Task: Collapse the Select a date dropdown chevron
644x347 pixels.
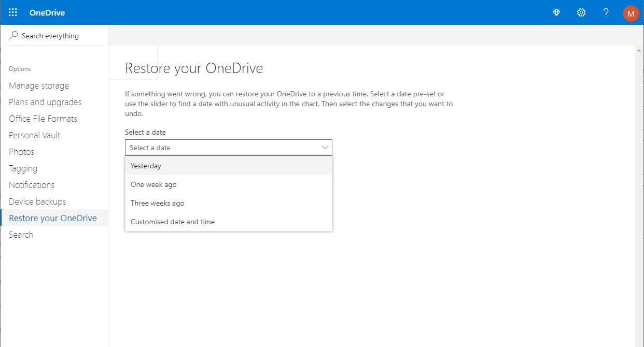Action: pyautogui.click(x=325, y=148)
